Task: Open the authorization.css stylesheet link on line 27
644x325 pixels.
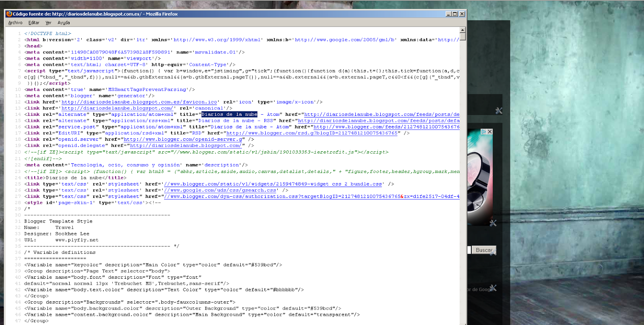Action: pyautogui.click(x=312, y=197)
